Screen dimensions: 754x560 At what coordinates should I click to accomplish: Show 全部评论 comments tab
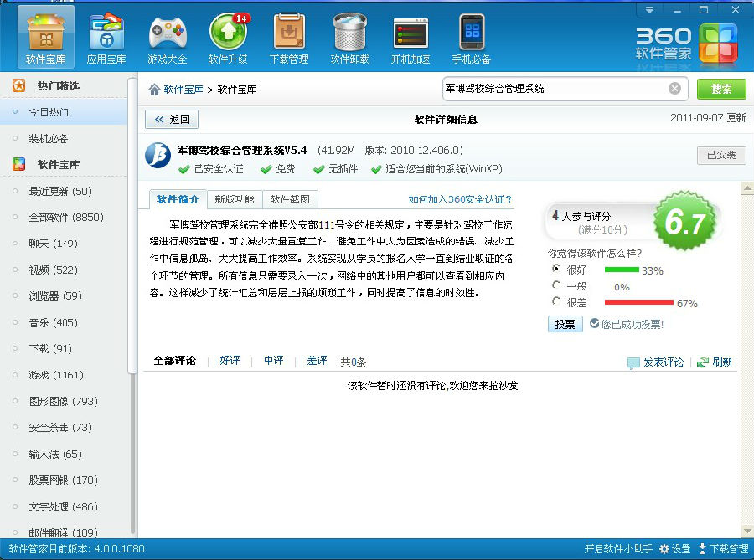pos(174,361)
